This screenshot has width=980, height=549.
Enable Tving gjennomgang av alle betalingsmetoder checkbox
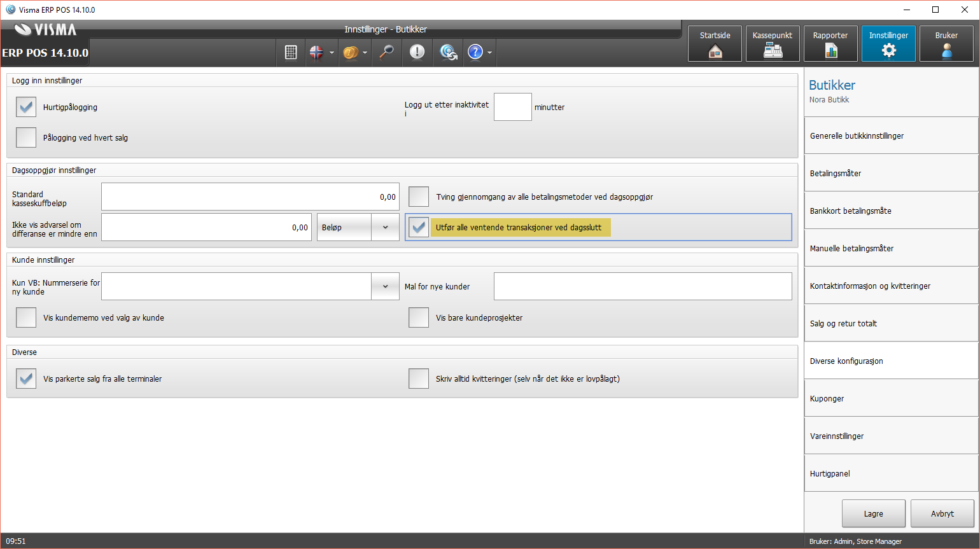point(419,197)
